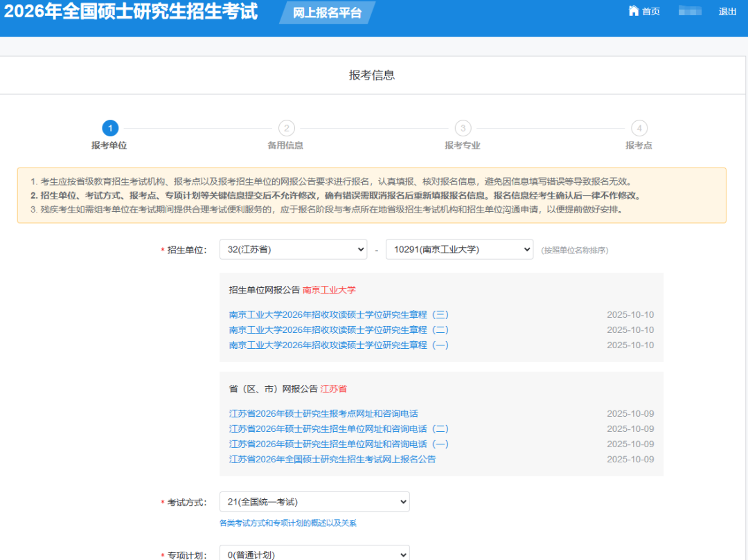Open 江苏省报考点网址和咨询电话 link
Viewport: 748px width, 560px height.
pyautogui.click(x=323, y=414)
